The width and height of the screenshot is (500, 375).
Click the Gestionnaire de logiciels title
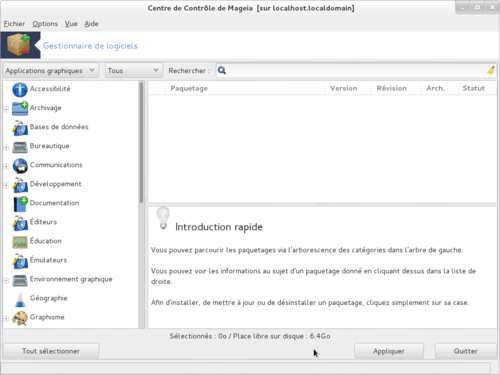(x=90, y=46)
